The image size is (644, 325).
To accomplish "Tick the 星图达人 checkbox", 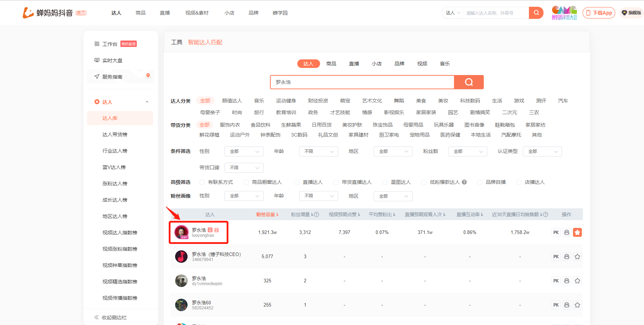I will 385,182.
